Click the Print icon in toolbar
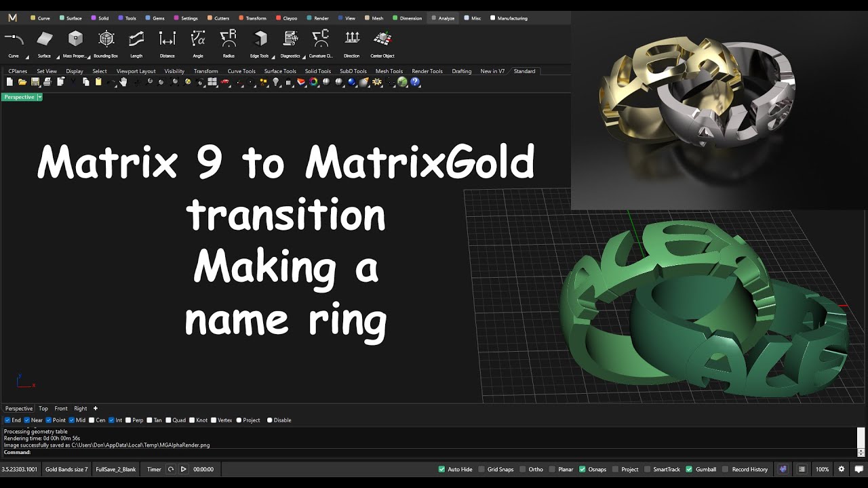The image size is (868, 488). pos(47,82)
